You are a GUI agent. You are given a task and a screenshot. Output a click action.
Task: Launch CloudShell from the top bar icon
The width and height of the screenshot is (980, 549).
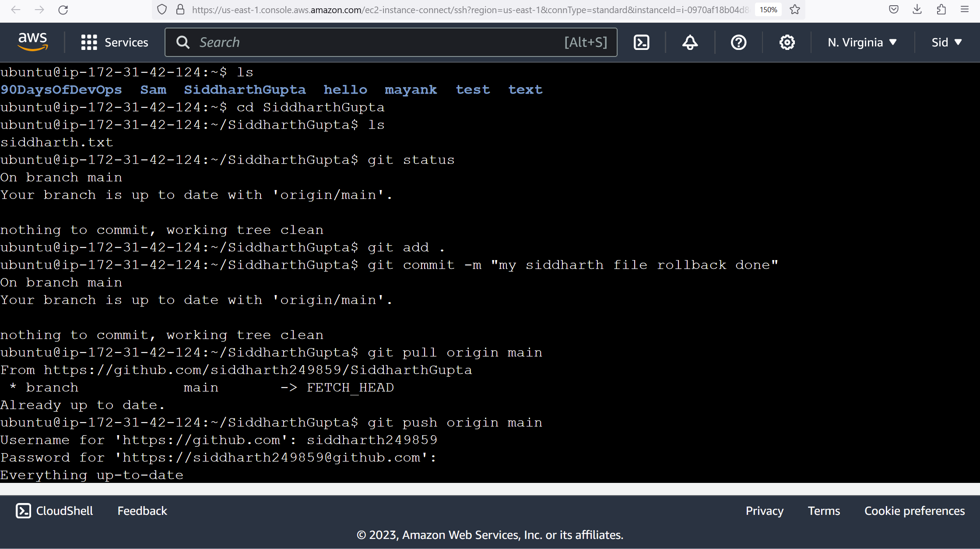642,42
